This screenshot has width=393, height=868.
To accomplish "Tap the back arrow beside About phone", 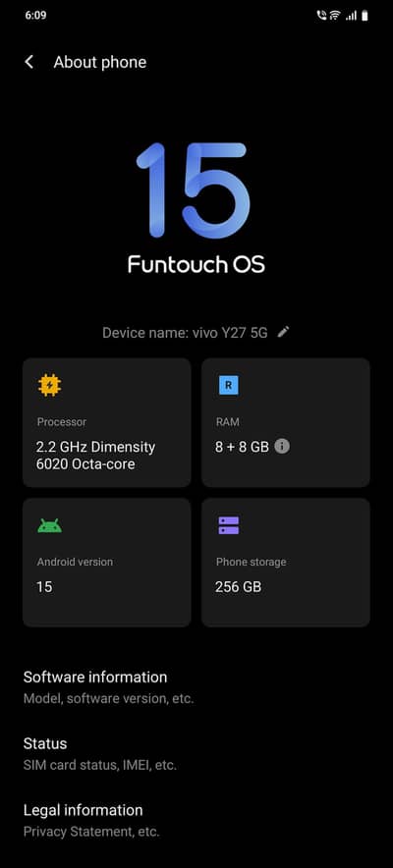I will tap(29, 62).
